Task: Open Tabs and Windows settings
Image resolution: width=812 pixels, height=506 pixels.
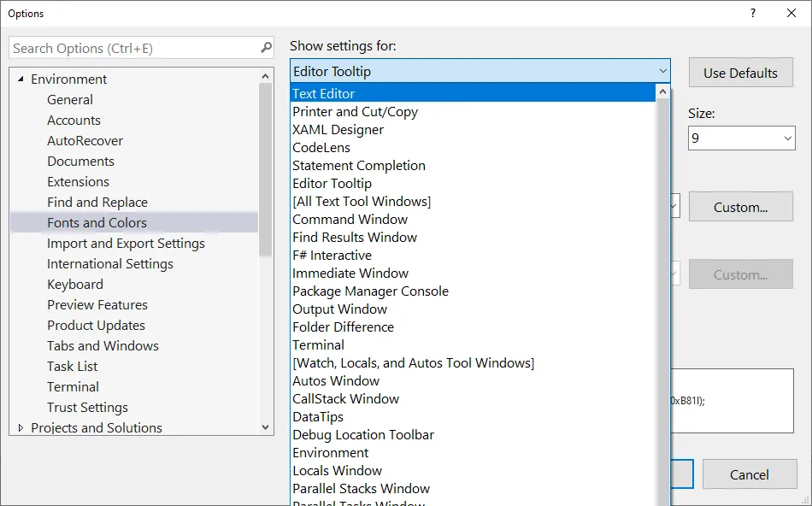Action: pos(103,346)
